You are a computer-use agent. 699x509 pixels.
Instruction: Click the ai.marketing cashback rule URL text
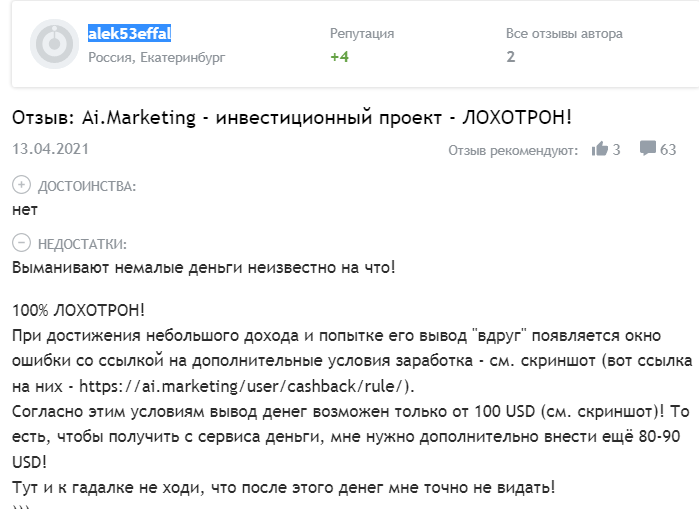click(242, 386)
